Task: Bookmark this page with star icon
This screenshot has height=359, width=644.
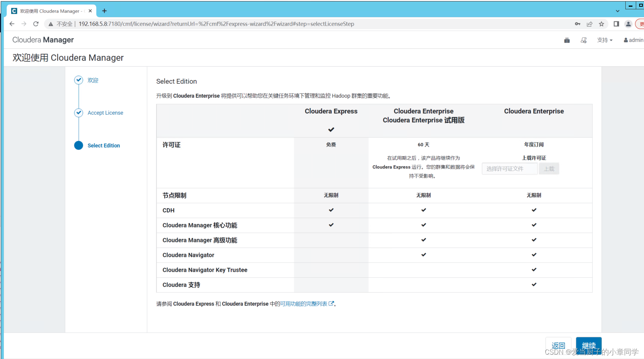Action: tap(601, 24)
